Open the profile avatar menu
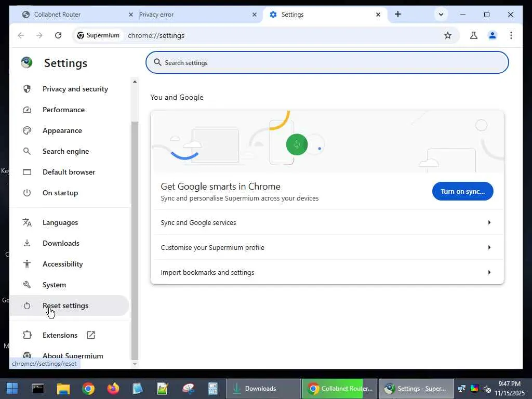This screenshot has height=399, width=532. (x=493, y=35)
